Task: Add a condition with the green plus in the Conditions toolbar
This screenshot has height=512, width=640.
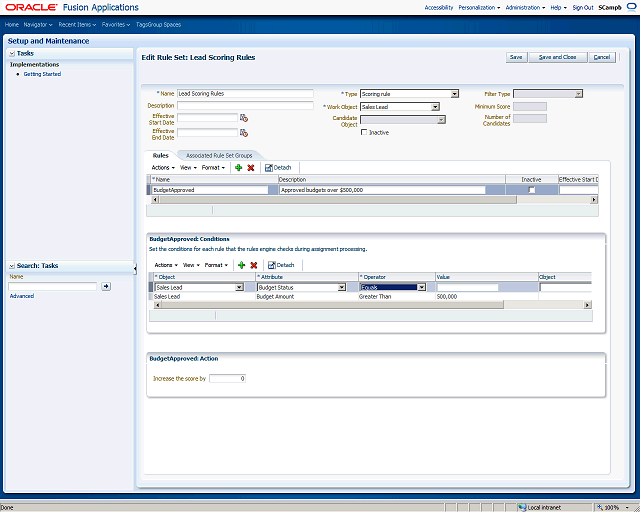Action: point(242,265)
